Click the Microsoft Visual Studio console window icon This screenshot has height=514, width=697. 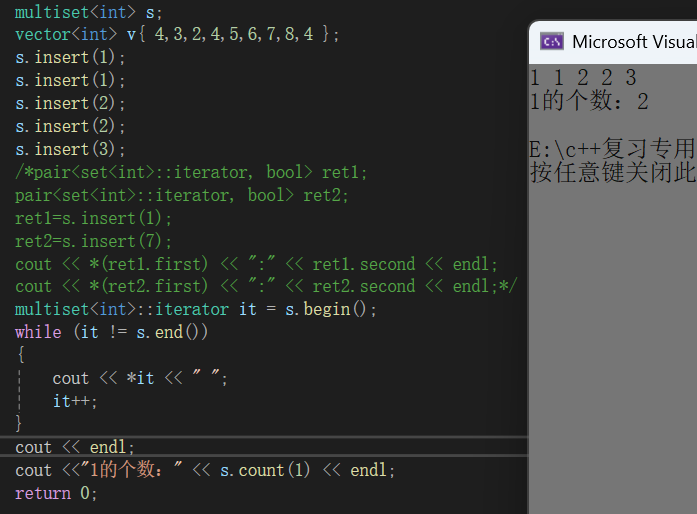click(552, 42)
